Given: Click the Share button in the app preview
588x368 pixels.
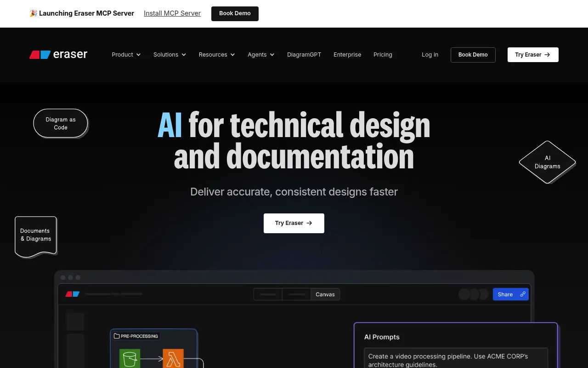Looking at the screenshot, I should [x=511, y=294].
